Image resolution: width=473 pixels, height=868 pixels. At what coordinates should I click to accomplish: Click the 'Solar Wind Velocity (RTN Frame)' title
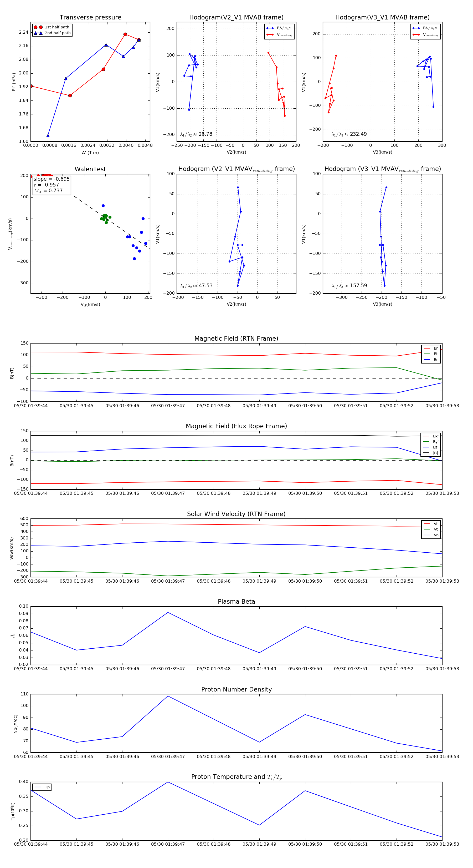236,514
